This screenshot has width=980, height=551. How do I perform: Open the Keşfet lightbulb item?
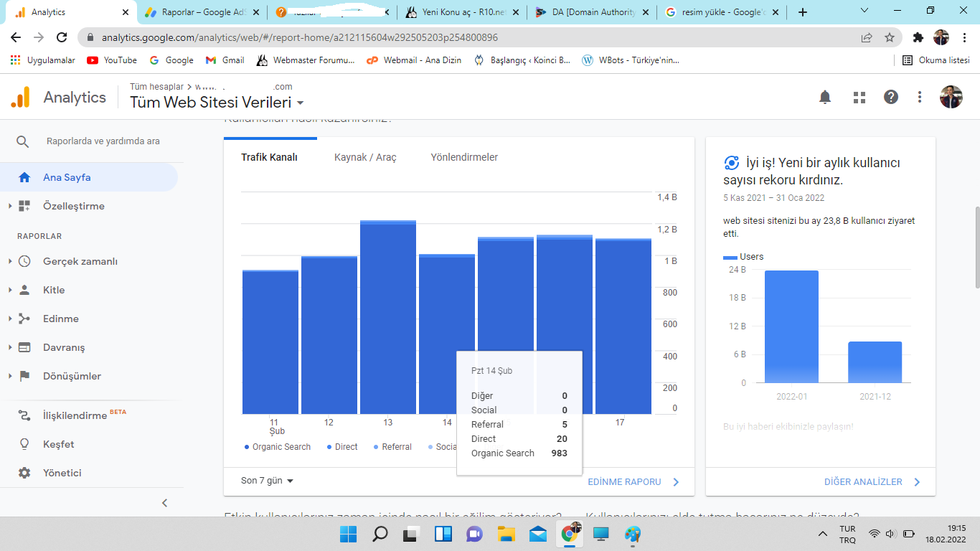[24, 444]
